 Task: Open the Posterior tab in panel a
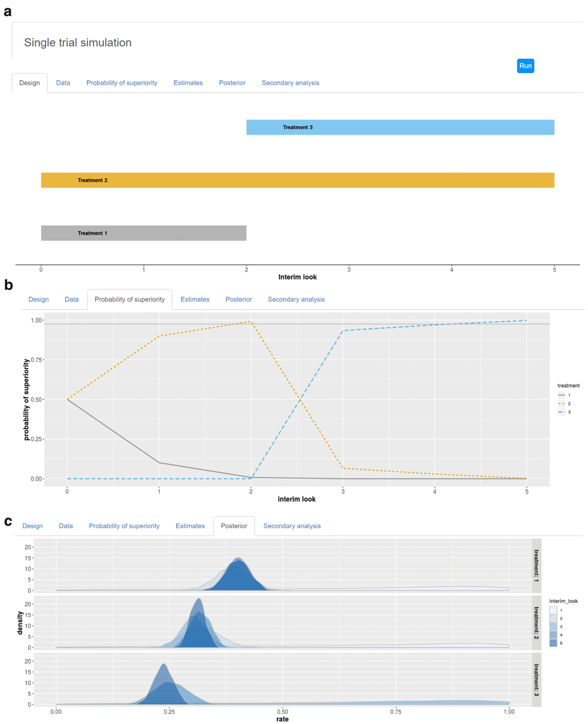tap(232, 83)
